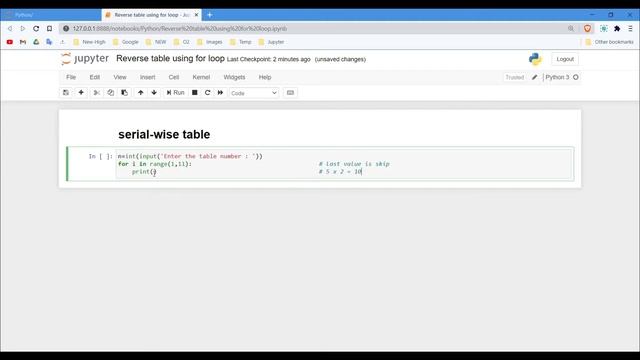Viewport: 640px width, 360px height.
Task: Open YouTube bookmark icon
Action: [10, 42]
